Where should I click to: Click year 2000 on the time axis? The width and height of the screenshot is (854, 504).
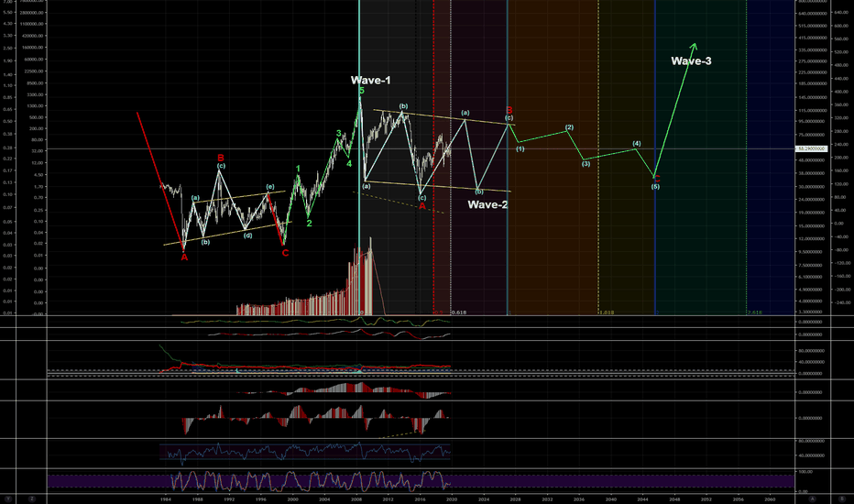(x=292, y=499)
